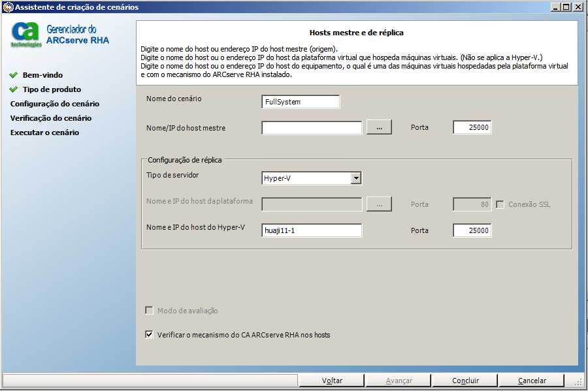The height and width of the screenshot is (391, 588).
Task: Browse for the master host with ellipsis button
Action: (x=379, y=127)
